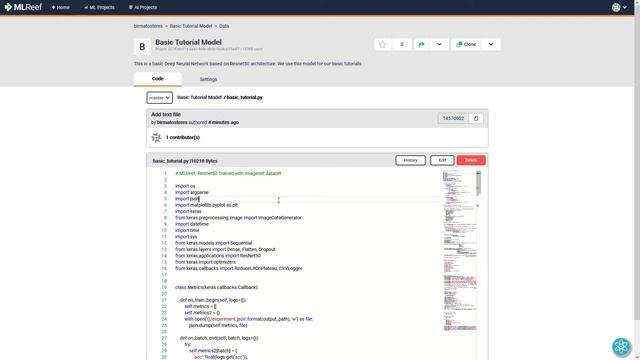Click the MLReef logo
The width and height of the screenshot is (640, 360).
point(23,7)
